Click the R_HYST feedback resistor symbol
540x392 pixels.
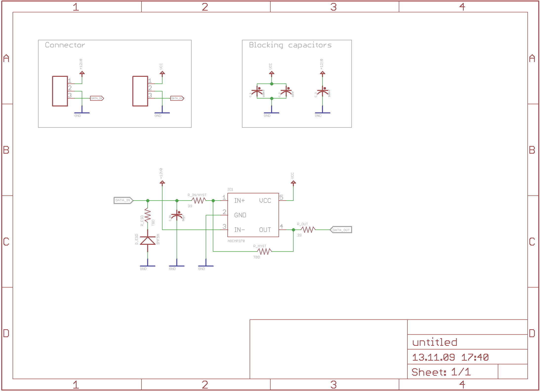(x=264, y=251)
